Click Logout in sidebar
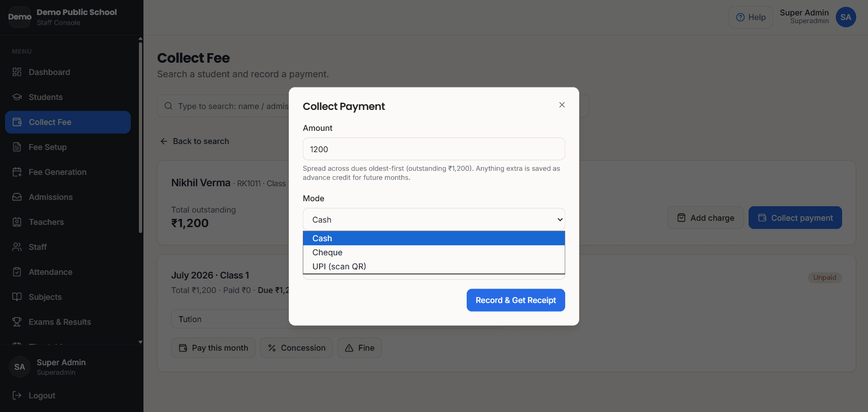The image size is (868, 412). [x=68, y=396]
